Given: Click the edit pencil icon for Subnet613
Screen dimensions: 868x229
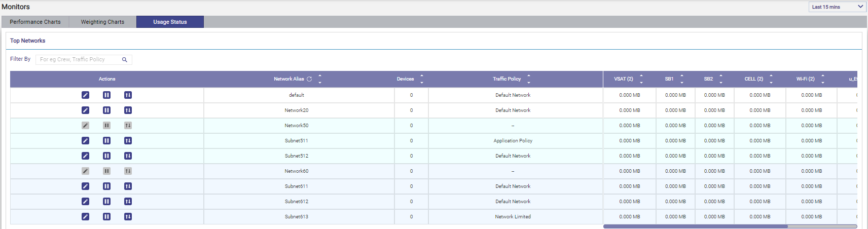Looking at the screenshot, I should pos(85,217).
